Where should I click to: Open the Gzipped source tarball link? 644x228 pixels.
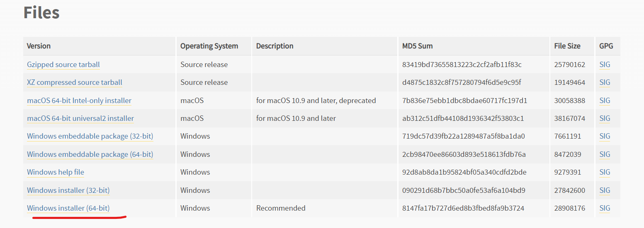pyautogui.click(x=63, y=65)
